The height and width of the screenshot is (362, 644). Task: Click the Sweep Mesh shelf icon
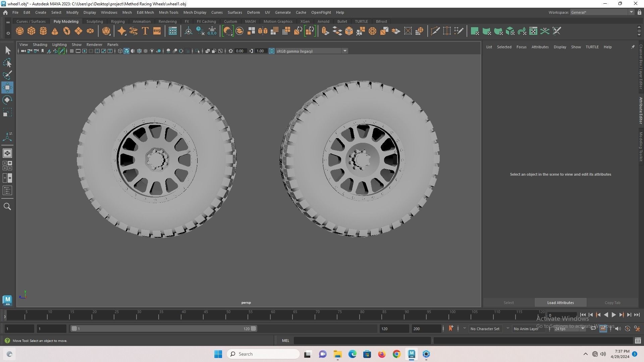coord(133,31)
